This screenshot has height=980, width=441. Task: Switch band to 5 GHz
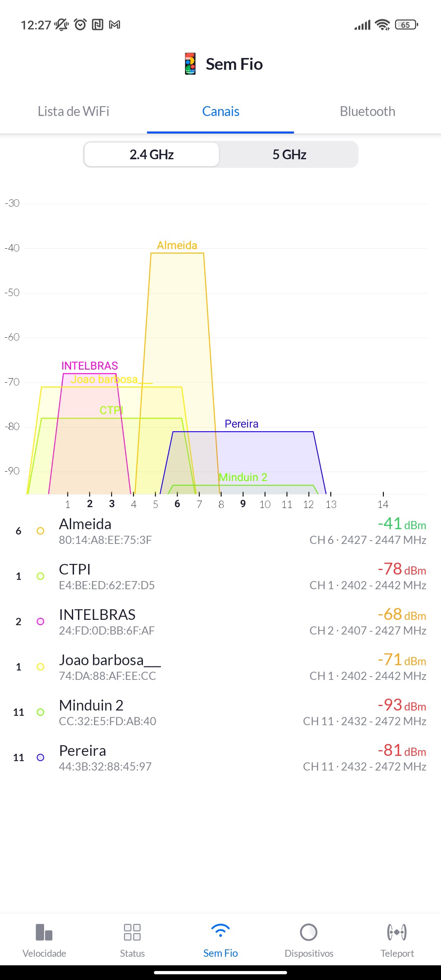pyautogui.click(x=289, y=155)
